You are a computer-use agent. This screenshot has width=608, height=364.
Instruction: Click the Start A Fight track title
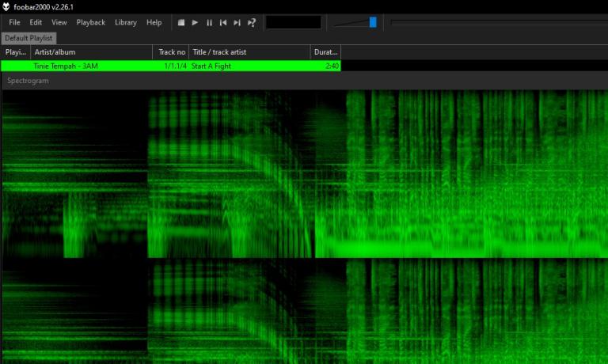(x=211, y=66)
